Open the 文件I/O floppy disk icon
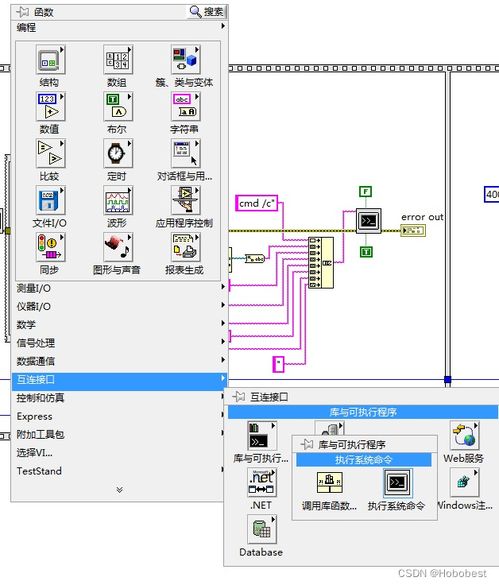499x585 pixels. (x=50, y=200)
